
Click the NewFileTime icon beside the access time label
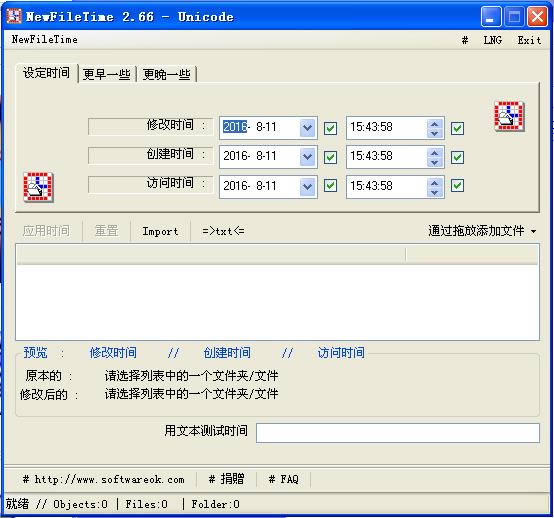tap(38, 187)
